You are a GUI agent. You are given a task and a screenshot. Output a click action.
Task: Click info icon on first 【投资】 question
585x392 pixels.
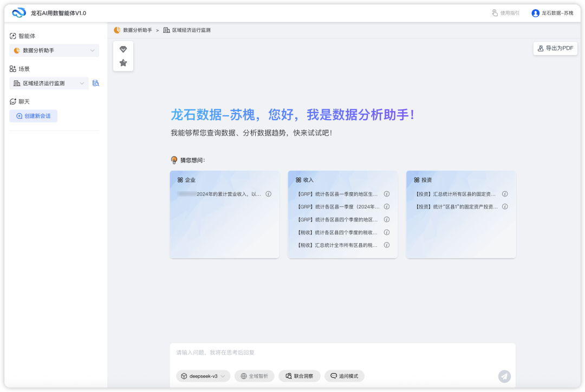pyautogui.click(x=505, y=194)
